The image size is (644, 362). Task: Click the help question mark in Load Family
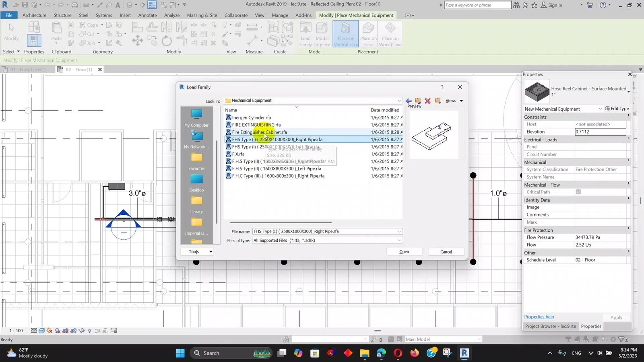(442, 87)
